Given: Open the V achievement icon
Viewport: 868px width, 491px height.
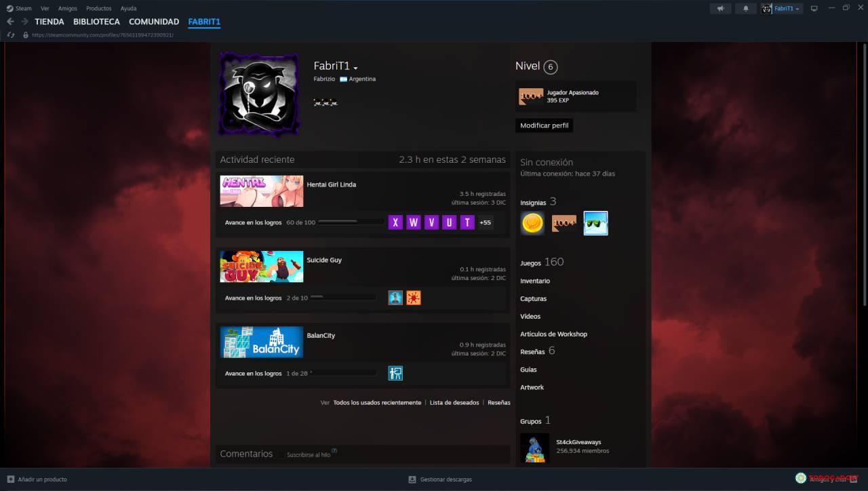Looking at the screenshot, I should point(431,222).
